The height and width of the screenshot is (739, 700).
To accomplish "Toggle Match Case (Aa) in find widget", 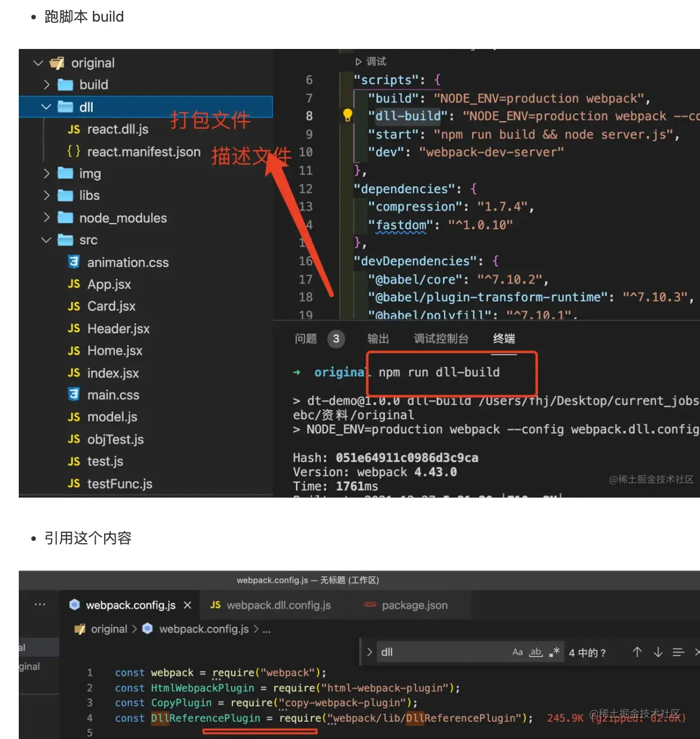I will coord(517,652).
